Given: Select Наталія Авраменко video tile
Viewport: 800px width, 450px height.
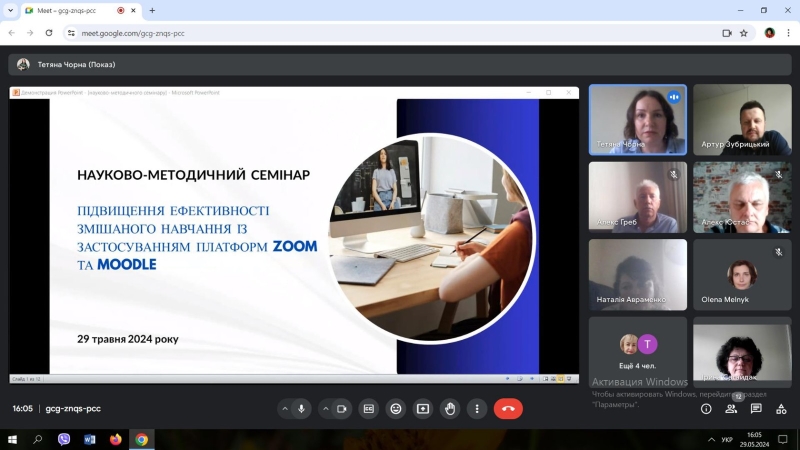Looking at the screenshot, I should tap(638, 275).
